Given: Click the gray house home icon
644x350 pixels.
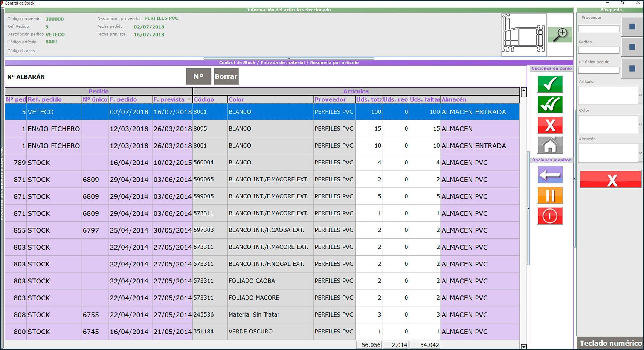Looking at the screenshot, I should click(550, 145).
